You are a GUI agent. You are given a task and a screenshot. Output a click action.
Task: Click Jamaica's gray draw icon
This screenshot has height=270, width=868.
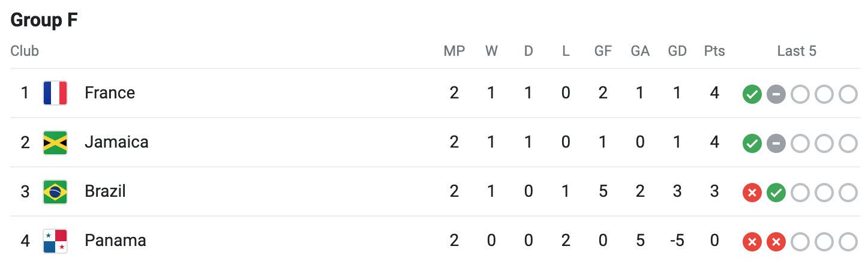776,143
